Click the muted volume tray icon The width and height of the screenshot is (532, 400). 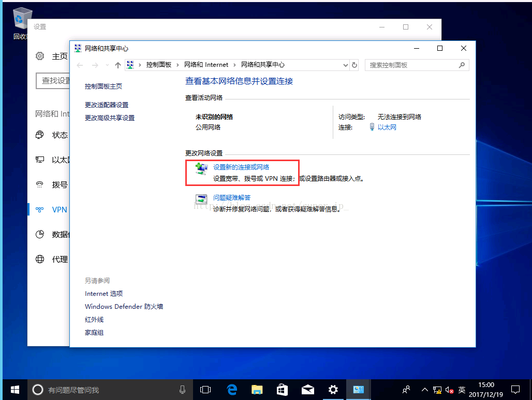click(450, 390)
